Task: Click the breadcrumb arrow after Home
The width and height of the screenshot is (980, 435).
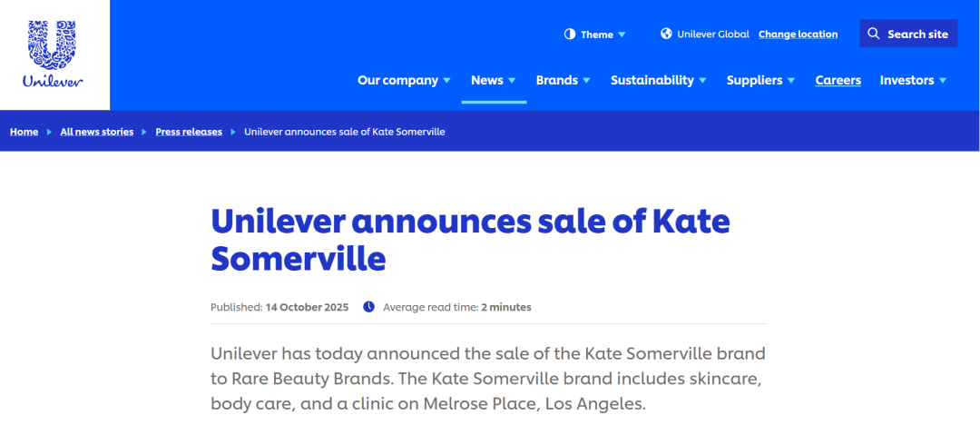Action: pos(49,132)
